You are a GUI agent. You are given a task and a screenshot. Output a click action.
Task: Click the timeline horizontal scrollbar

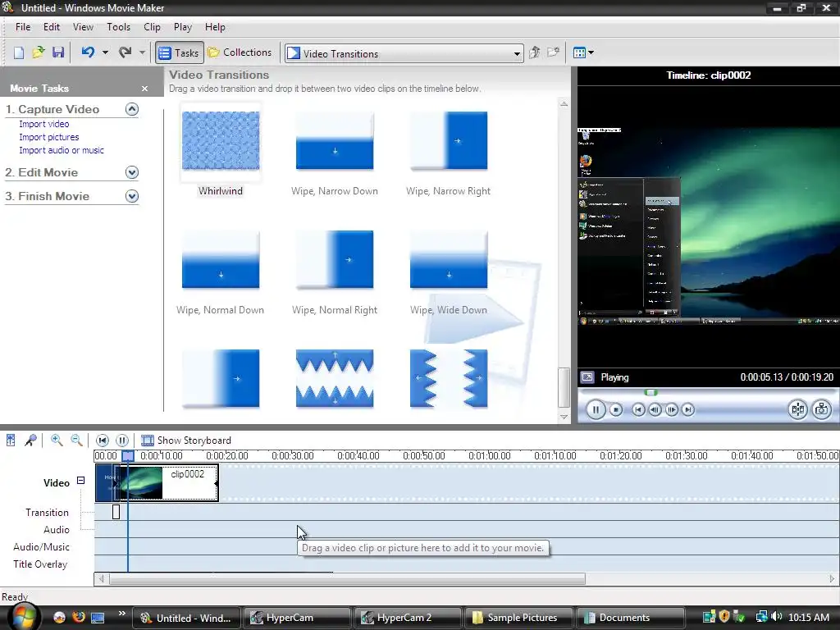[347, 578]
